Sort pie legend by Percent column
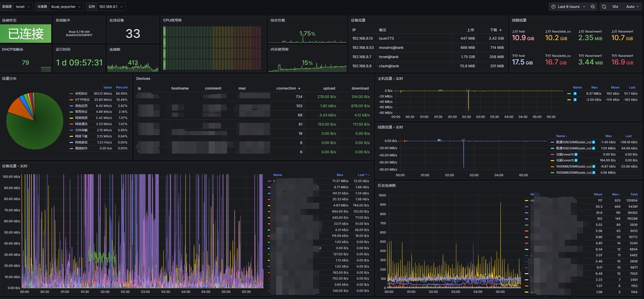 point(122,88)
